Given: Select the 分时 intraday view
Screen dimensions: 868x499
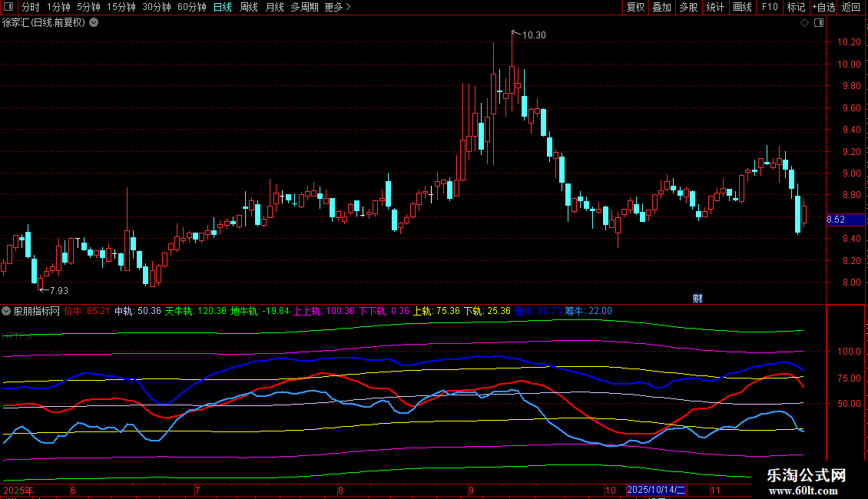Looking at the screenshot, I should coord(30,7).
